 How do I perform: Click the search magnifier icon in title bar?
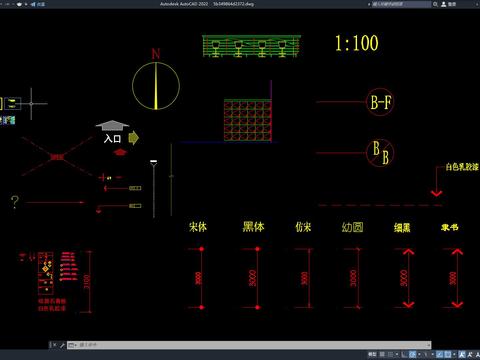coord(435,4)
